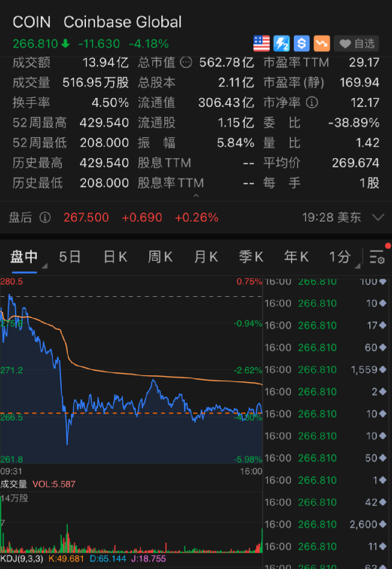
Task: Tap the blue dollar sign icon
Action: click(x=302, y=44)
